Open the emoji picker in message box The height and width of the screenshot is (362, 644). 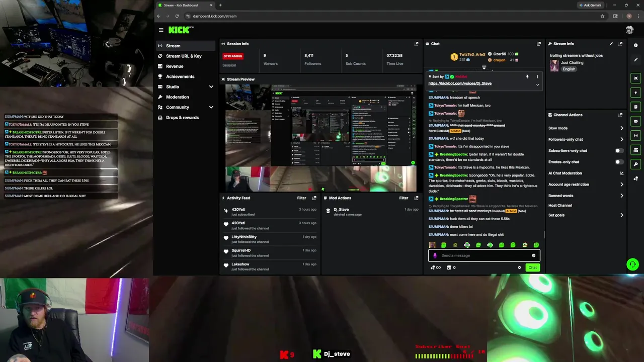(x=534, y=255)
